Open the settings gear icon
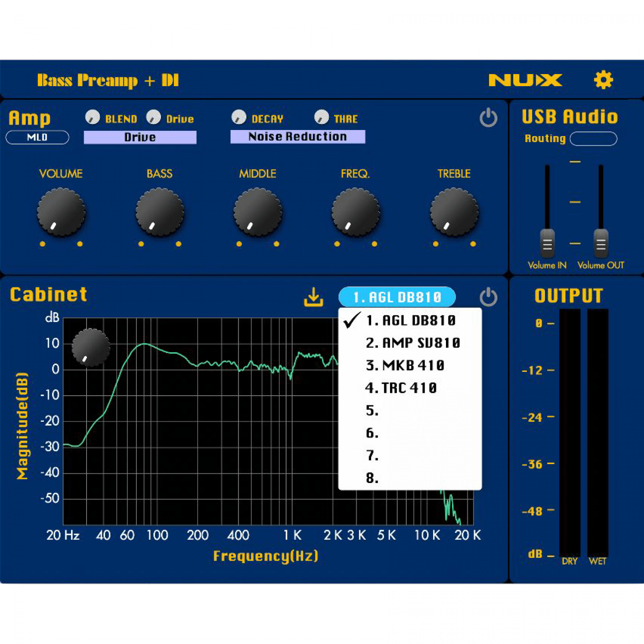The image size is (644, 644). pos(603,80)
